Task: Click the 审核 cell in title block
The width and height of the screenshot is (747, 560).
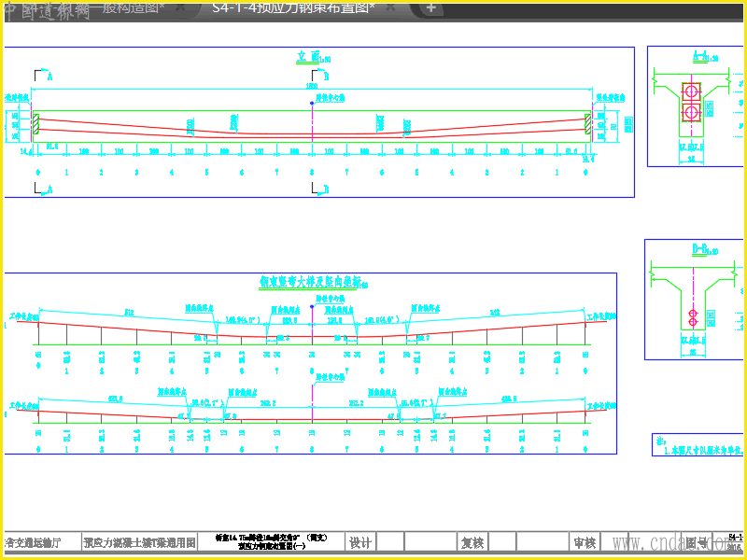Action: (585, 543)
